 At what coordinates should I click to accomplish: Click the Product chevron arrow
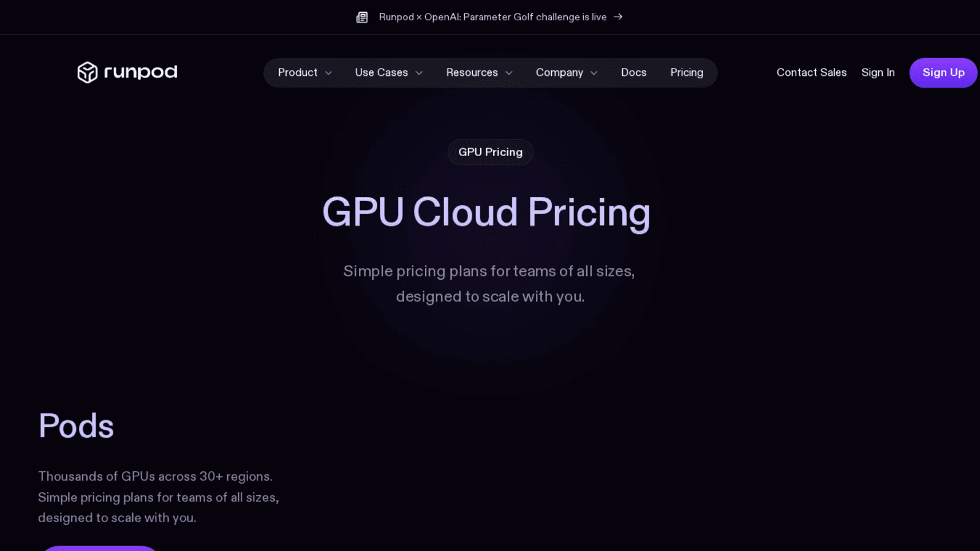click(330, 73)
